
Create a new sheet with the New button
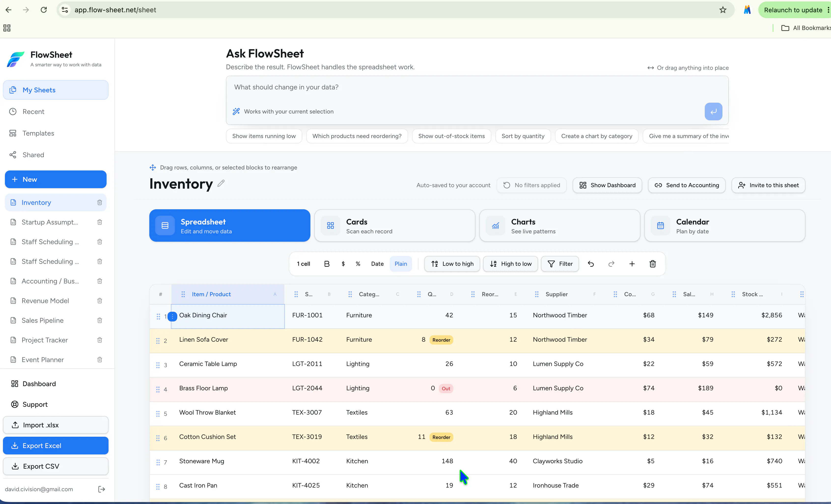point(56,179)
